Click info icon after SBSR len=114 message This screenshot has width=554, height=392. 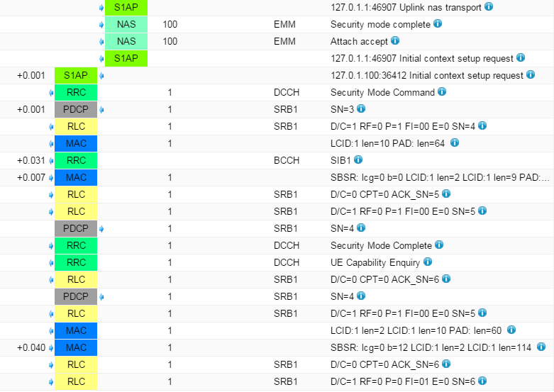541,347
